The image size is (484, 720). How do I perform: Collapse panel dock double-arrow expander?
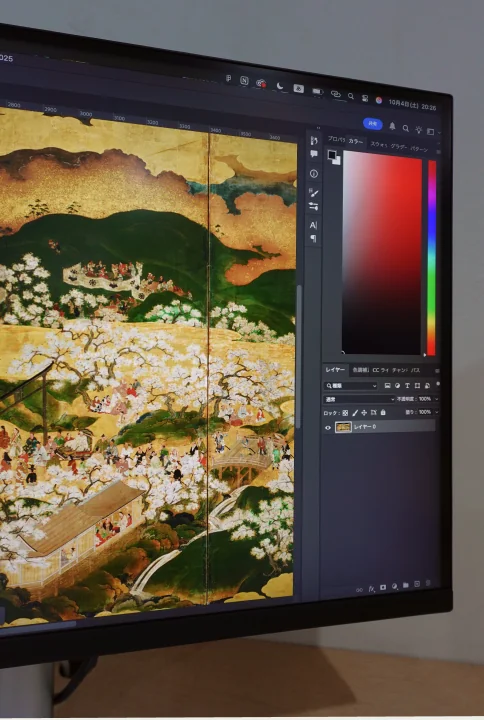(318, 128)
